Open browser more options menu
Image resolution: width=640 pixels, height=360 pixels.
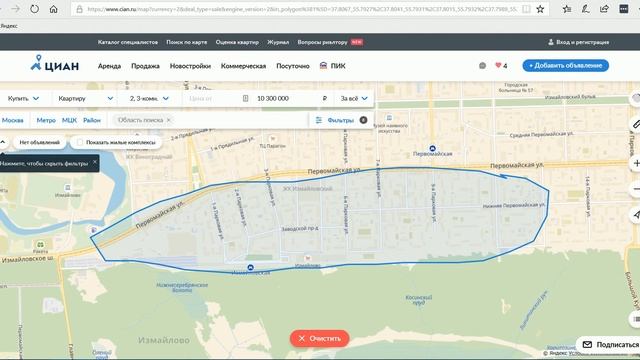(623, 9)
